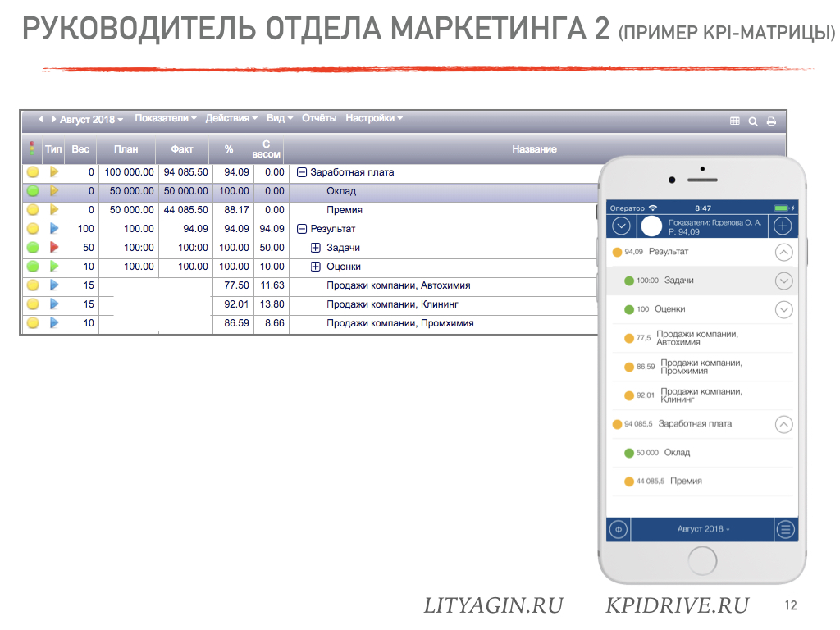Select Продажи компании, Автохимия row

(x=399, y=285)
